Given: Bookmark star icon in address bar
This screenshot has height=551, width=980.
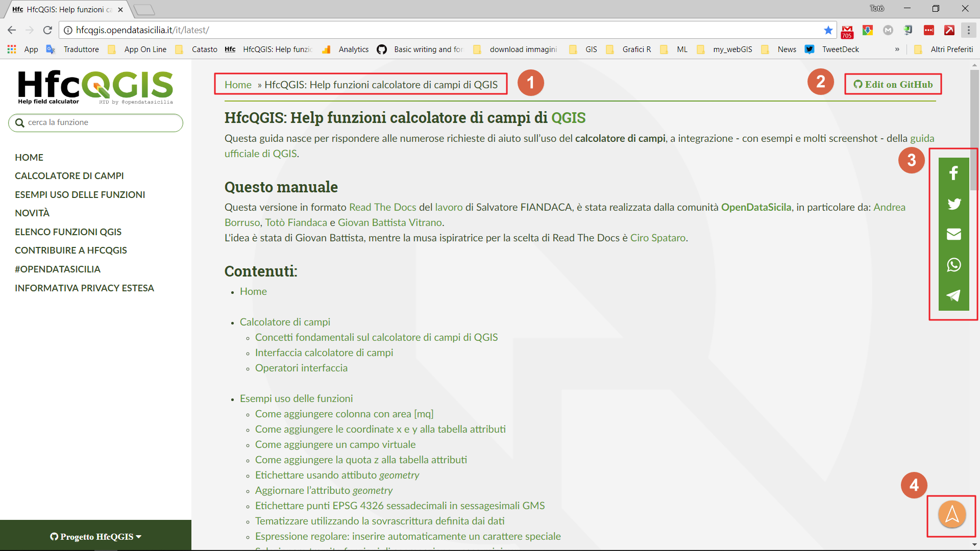Looking at the screenshot, I should (x=828, y=30).
